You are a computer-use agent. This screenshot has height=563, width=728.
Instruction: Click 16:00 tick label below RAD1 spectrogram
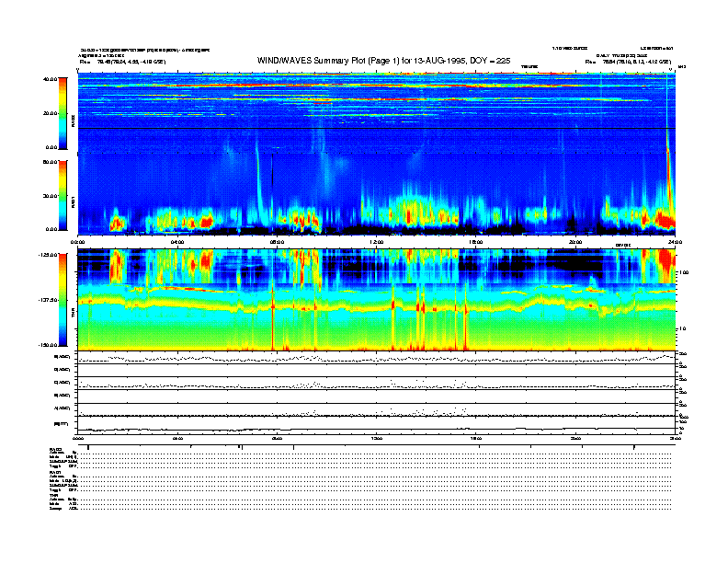476,242
